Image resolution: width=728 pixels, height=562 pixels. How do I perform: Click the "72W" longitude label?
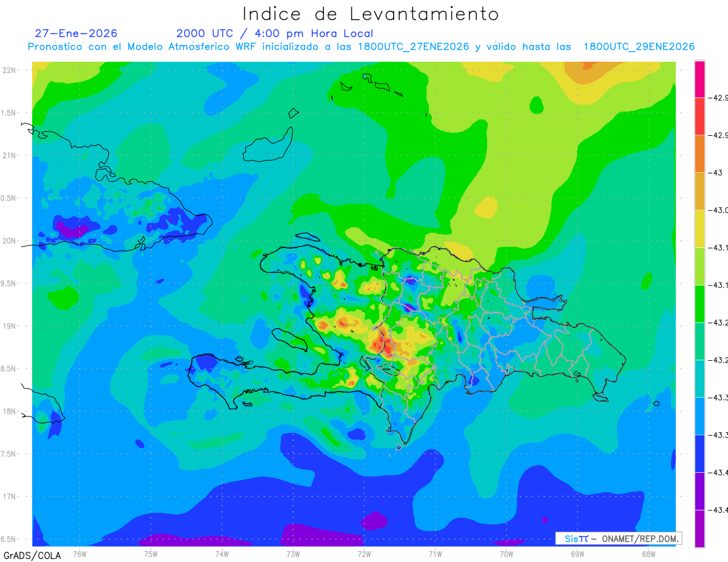click(x=364, y=554)
